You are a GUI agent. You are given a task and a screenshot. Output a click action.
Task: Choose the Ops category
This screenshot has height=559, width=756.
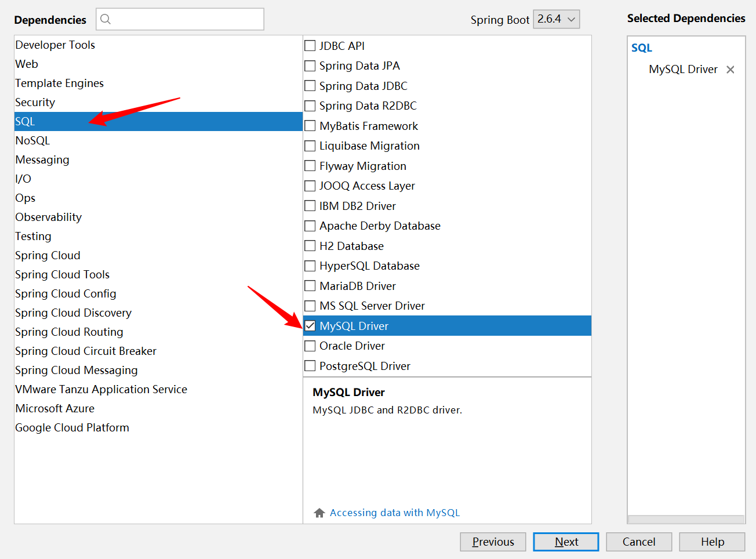click(158, 198)
